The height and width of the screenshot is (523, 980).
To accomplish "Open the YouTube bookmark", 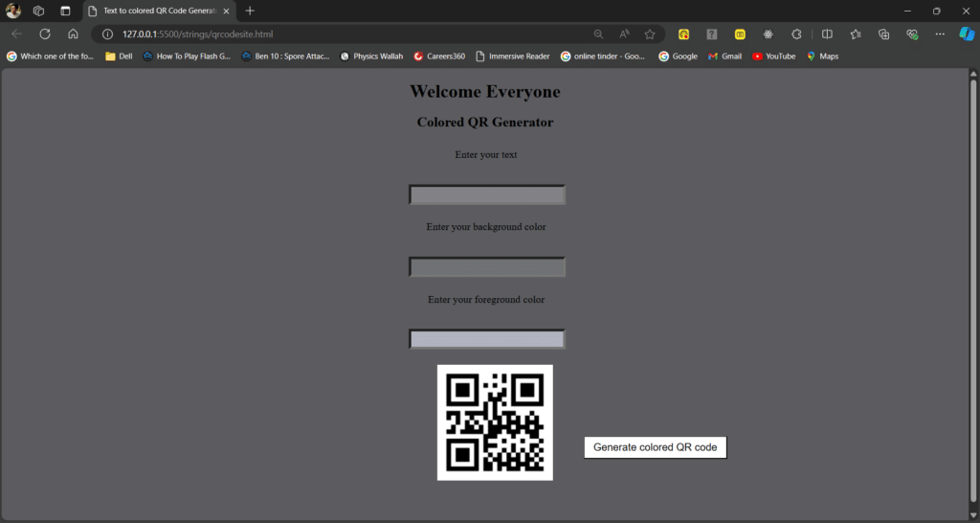I will coord(773,57).
